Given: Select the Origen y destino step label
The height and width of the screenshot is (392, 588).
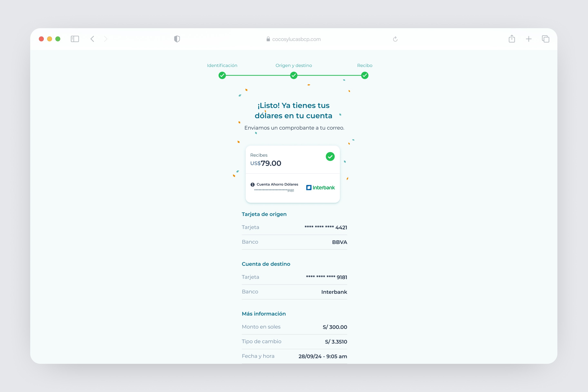Looking at the screenshot, I should click(294, 66).
